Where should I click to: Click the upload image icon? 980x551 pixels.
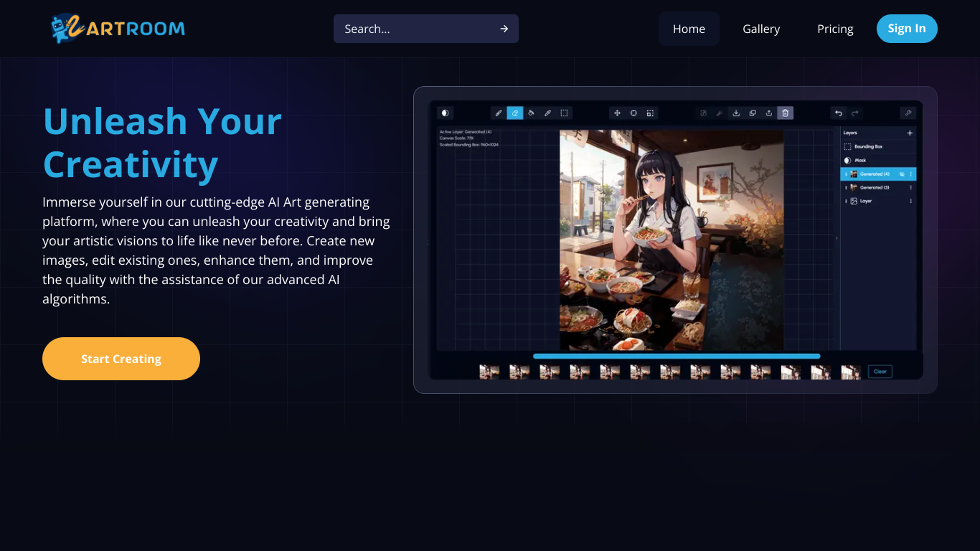pos(769,113)
